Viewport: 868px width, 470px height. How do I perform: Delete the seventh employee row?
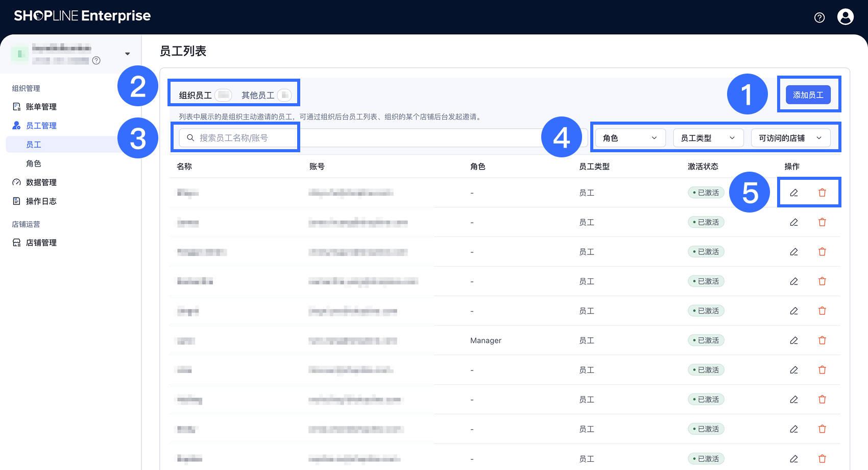pyautogui.click(x=822, y=370)
